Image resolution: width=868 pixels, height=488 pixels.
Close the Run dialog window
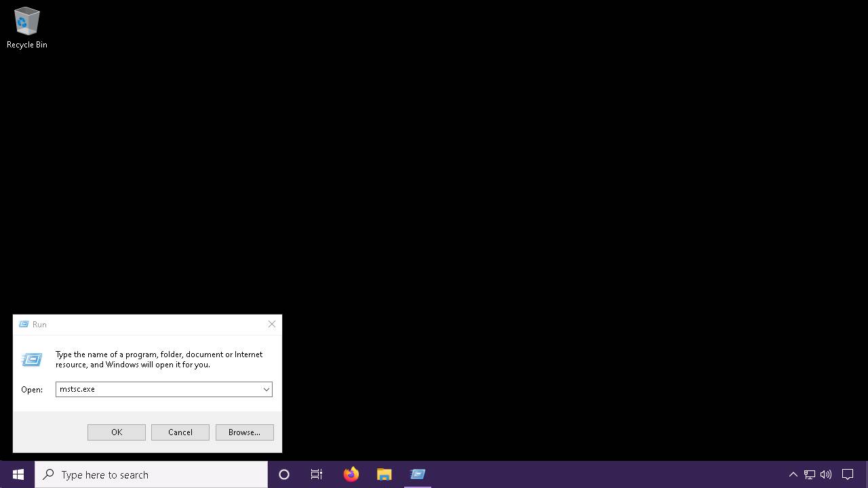272,325
